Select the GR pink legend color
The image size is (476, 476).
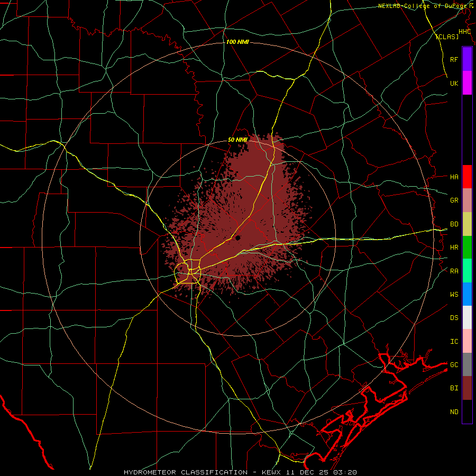[467, 200]
